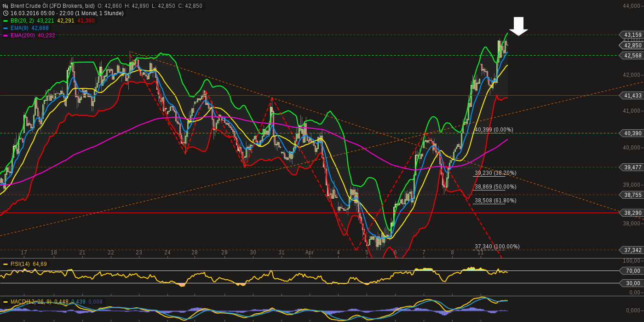This screenshot has width=644, height=322.
Task: Click the Fibonacci label '39,230 (38.20%)'
Action: click(x=495, y=173)
